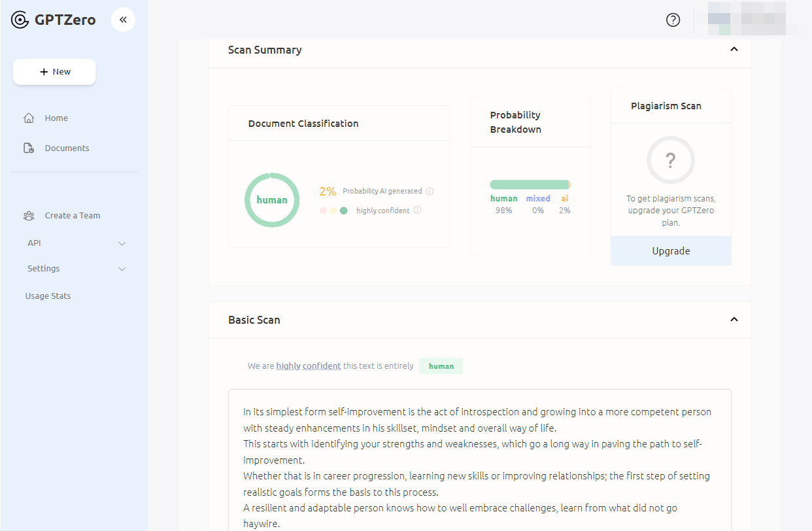Image resolution: width=812 pixels, height=531 pixels.
Task: Open the help question mark icon
Action: click(673, 20)
